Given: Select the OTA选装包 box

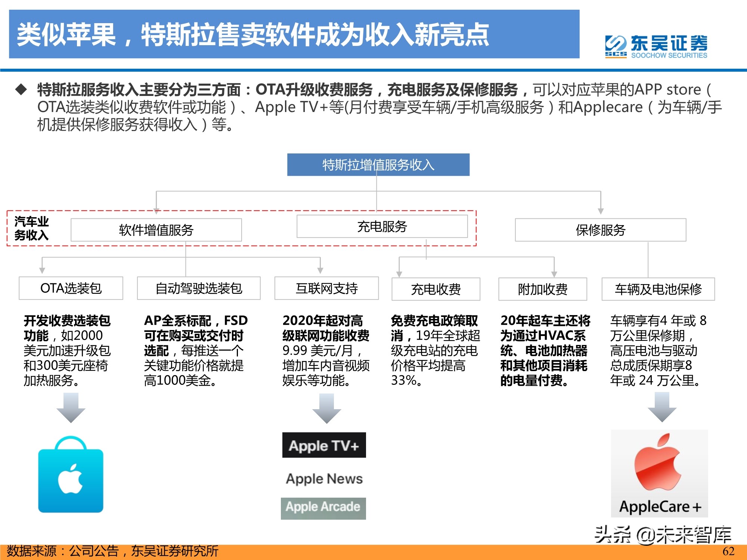Looking at the screenshot, I should (x=71, y=288).
